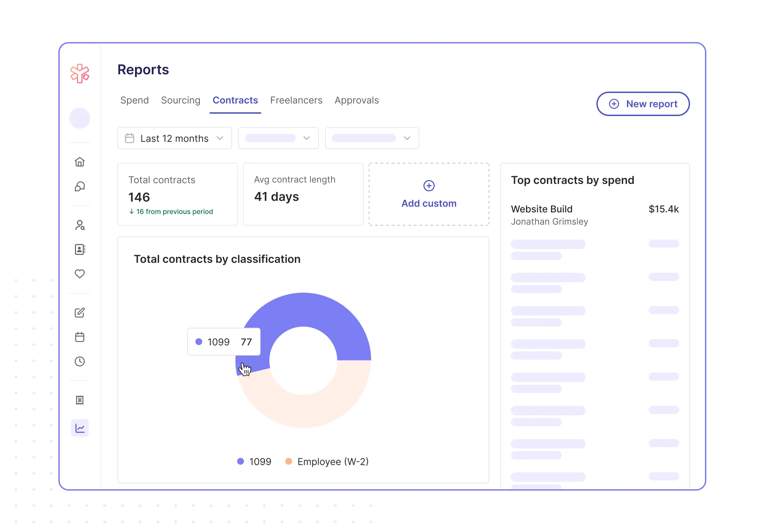Viewport: 764px width, 532px height.
Task: Switch to the Freelancers tab
Action: point(296,100)
